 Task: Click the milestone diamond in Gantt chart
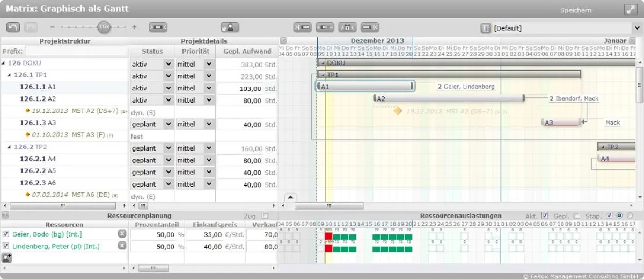click(398, 111)
